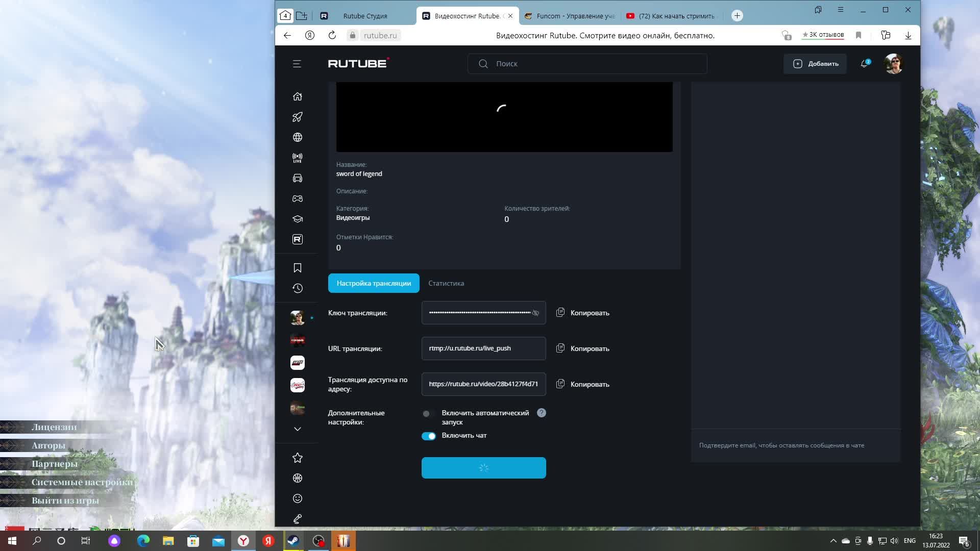Expand subscriptions list chevron in sidebar
The image size is (980, 551).
(297, 429)
